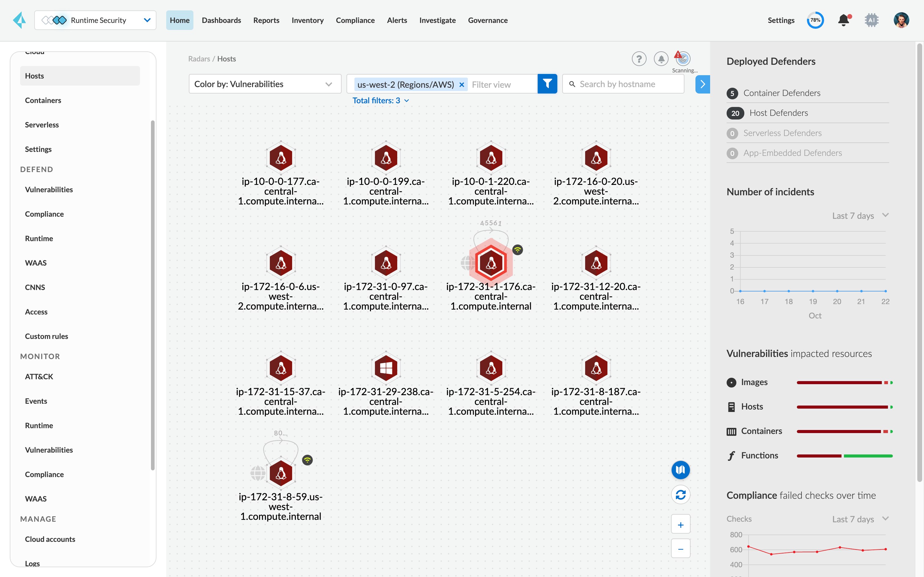
Task: Remove the us-west-2 filter chip
Action: pyautogui.click(x=462, y=84)
